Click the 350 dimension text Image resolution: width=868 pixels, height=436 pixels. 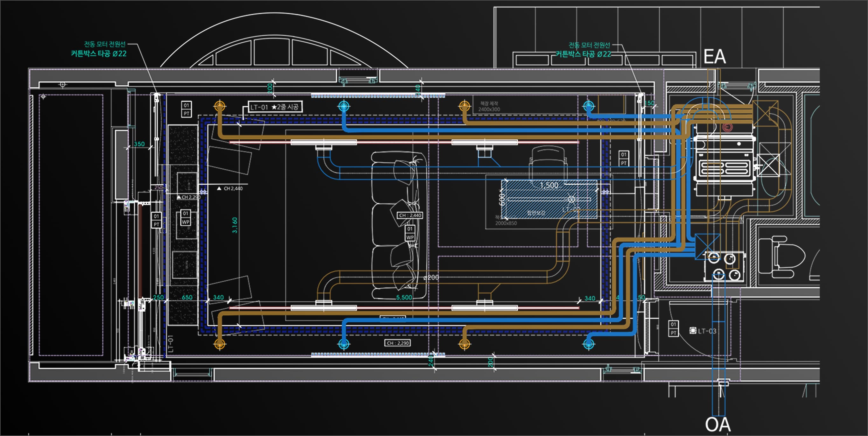(x=139, y=144)
